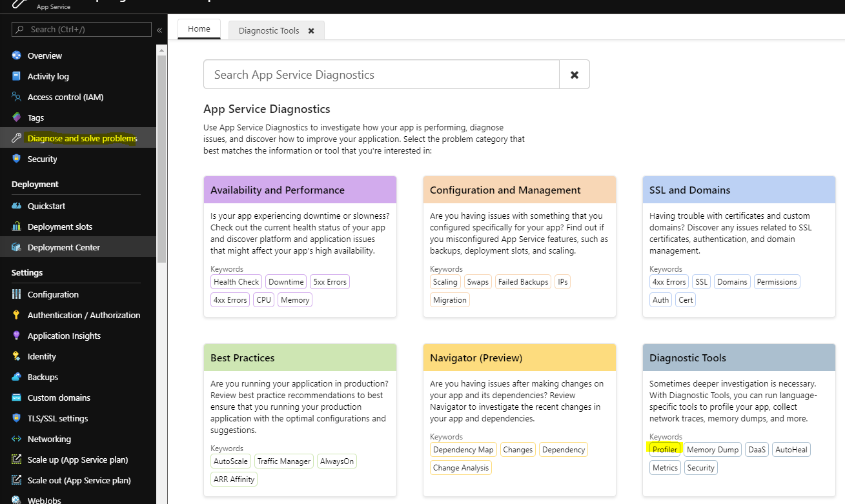The height and width of the screenshot is (504, 845).
Task: Click the Configuration bars icon
Action: coord(17,294)
